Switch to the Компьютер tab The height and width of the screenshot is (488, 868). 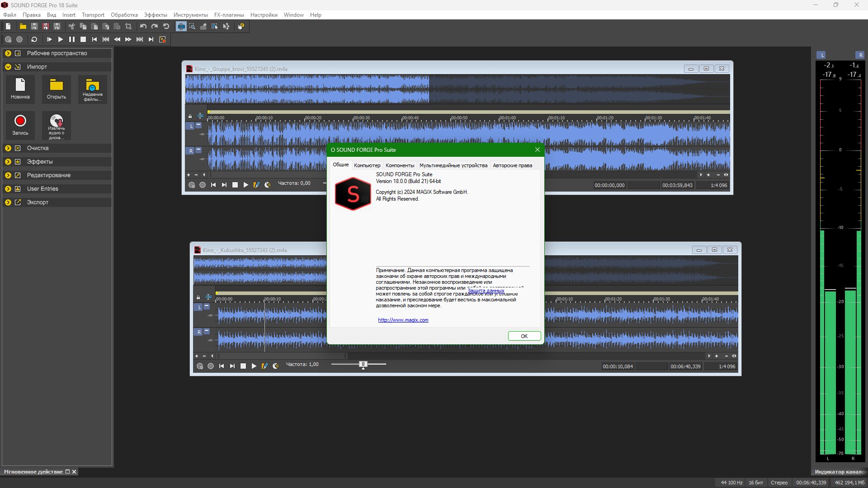[x=367, y=165]
